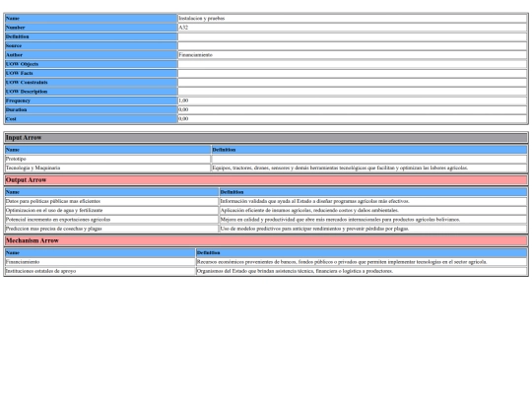Click the Name column header under Input Arrow
The image size is (532, 399).
click(x=107, y=150)
